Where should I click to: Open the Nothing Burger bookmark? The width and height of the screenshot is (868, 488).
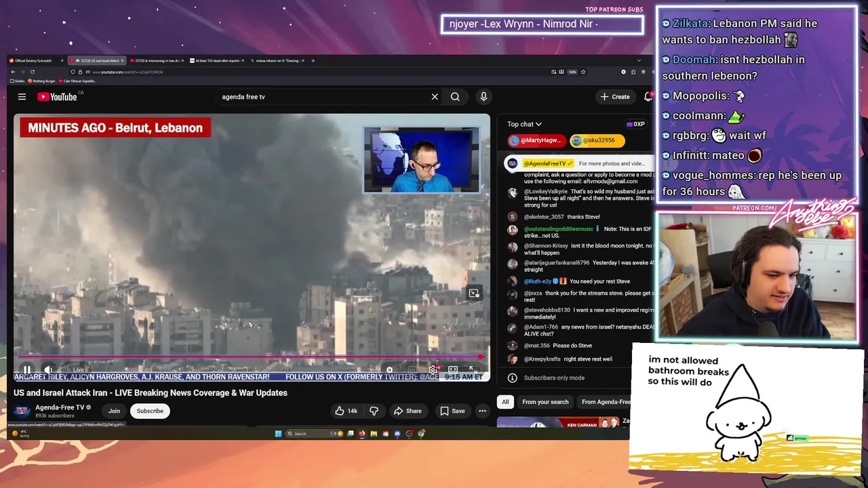coord(42,81)
